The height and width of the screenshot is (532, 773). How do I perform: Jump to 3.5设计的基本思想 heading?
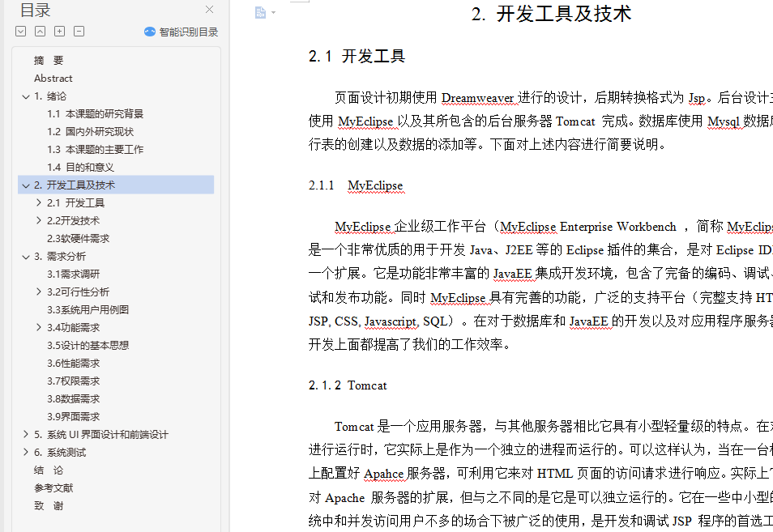pos(88,345)
